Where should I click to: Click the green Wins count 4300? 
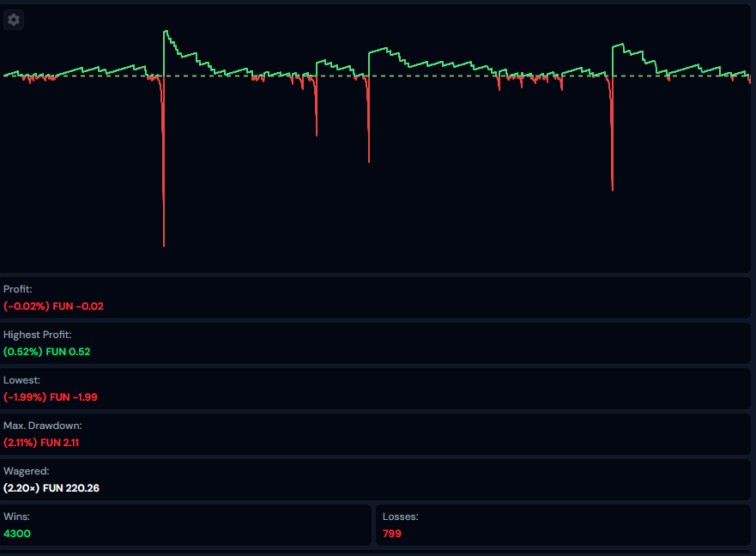(x=18, y=534)
